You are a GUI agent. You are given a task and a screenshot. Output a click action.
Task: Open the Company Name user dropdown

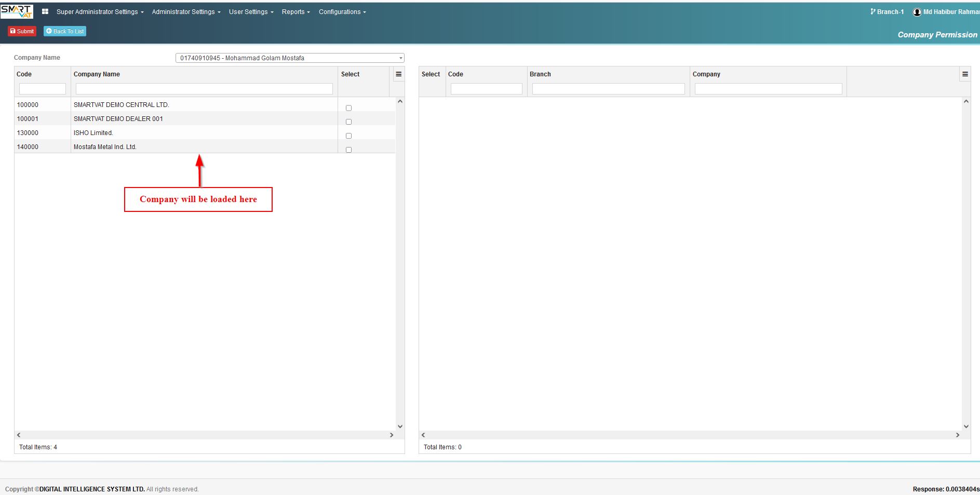290,58
